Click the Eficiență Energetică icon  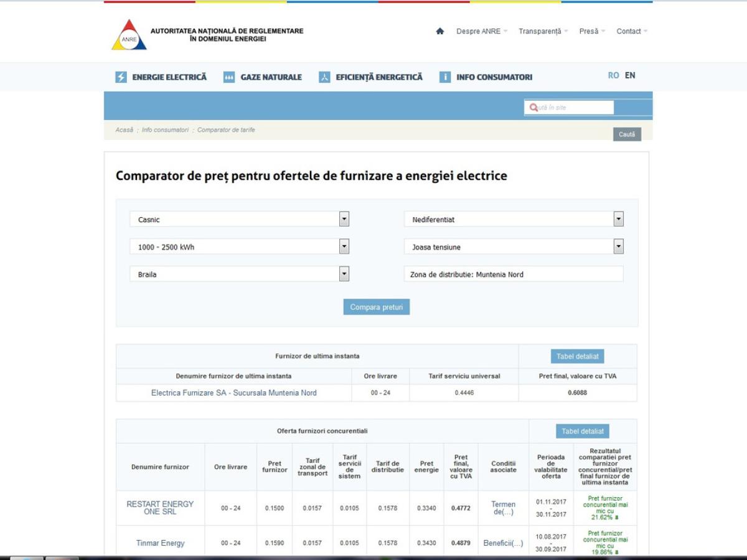pyautogui.click(x=324, y=77)
